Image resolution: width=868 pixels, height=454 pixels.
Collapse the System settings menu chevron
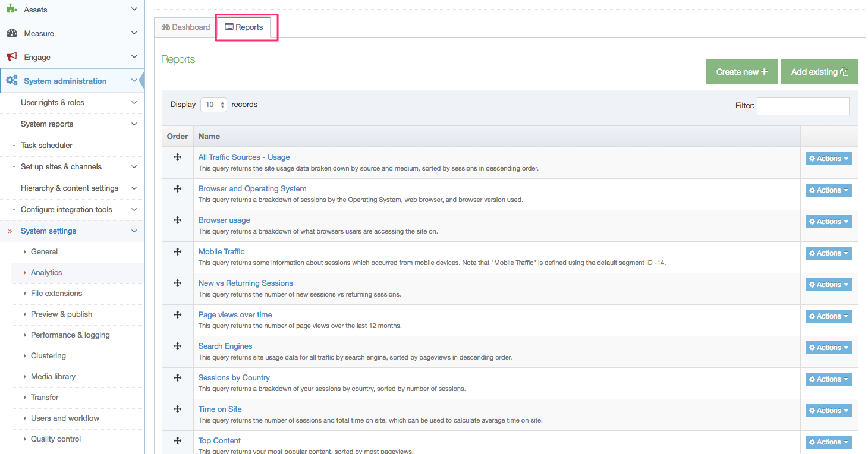coord(134,231)
